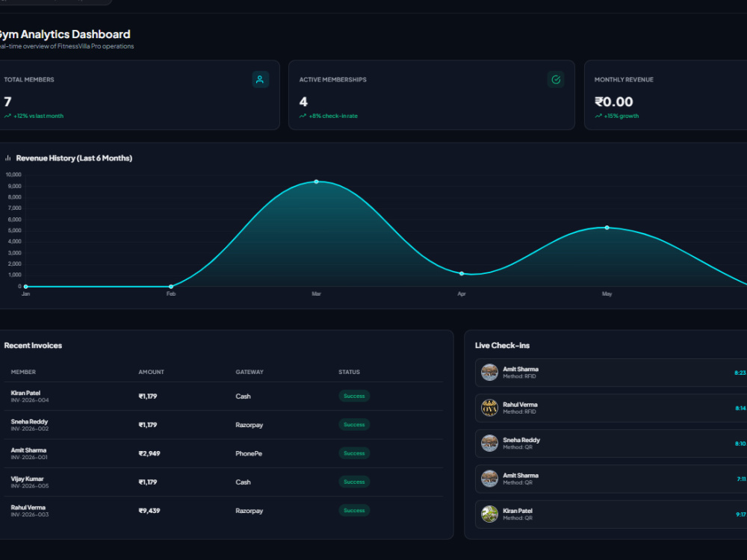747x560 pixels.
Task: Click Cash gateway in Kiran Patel row
Action: pos(243,396)
